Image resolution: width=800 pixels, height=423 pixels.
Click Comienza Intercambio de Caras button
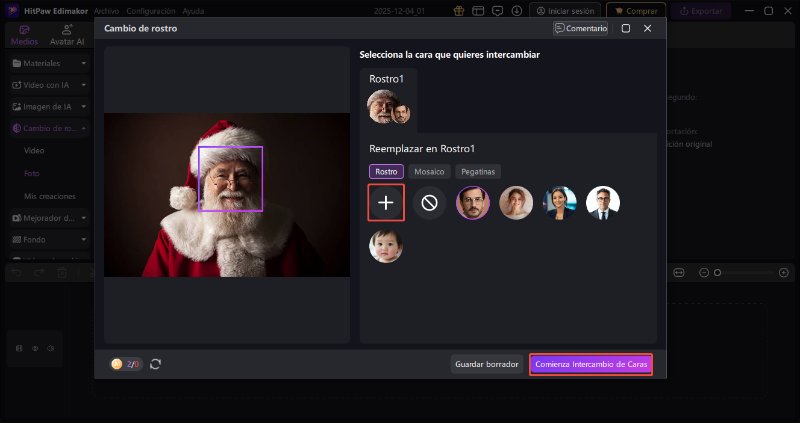(x=591, y=364)
